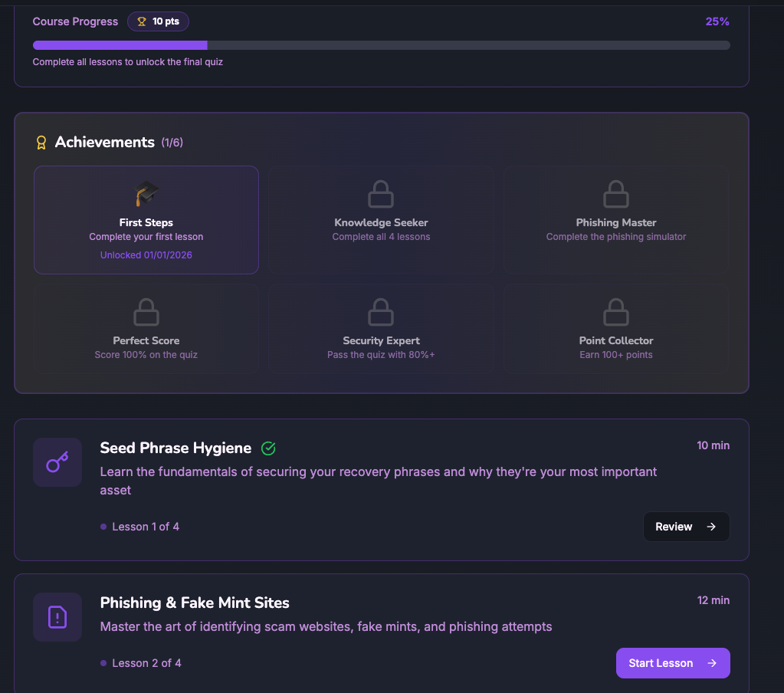Click the course progress bar
The image size is (784, 693).
pyautogui.click(x=381, y=45)
